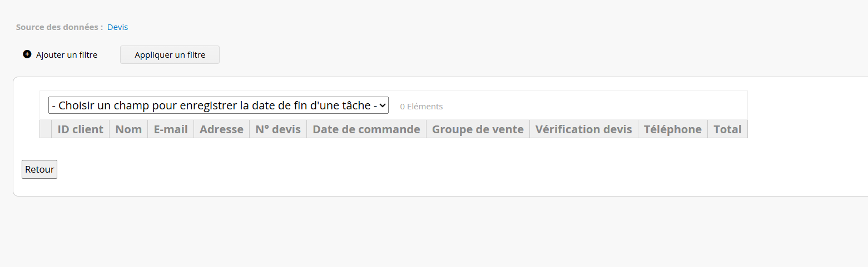
Task: Click the Téléphone column header
Action: coord(673,129)
